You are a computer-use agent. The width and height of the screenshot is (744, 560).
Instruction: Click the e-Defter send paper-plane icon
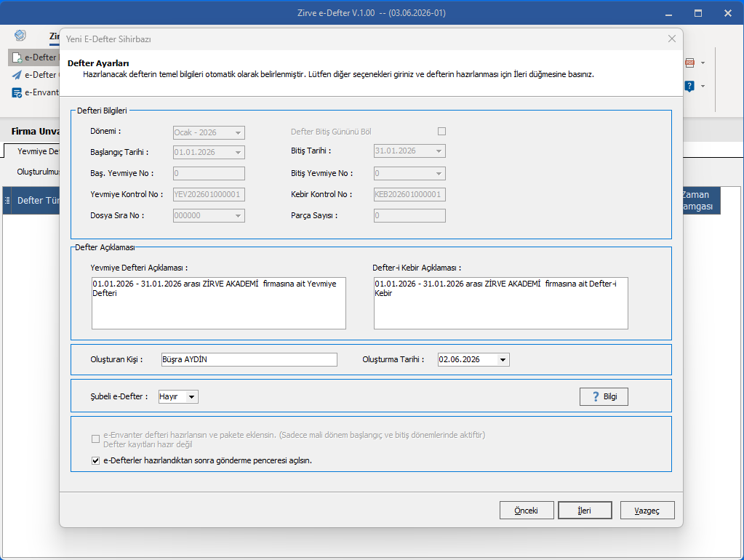coord(17,75)
